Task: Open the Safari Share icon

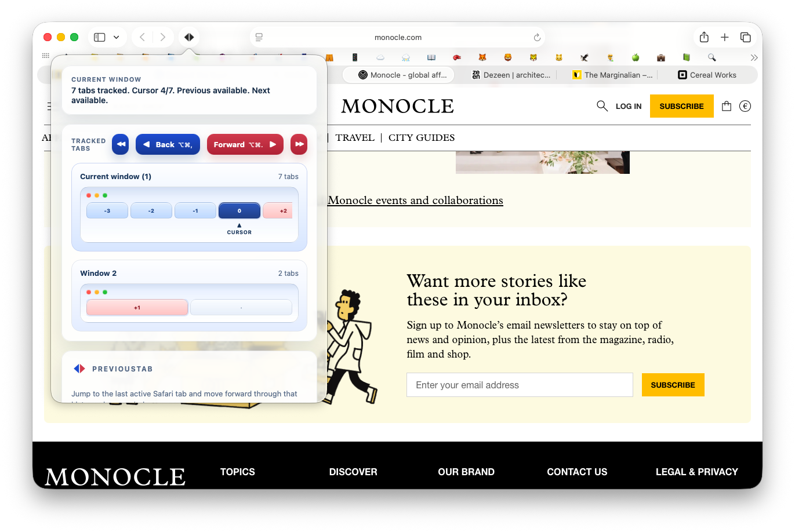Action: pos(704,37)
